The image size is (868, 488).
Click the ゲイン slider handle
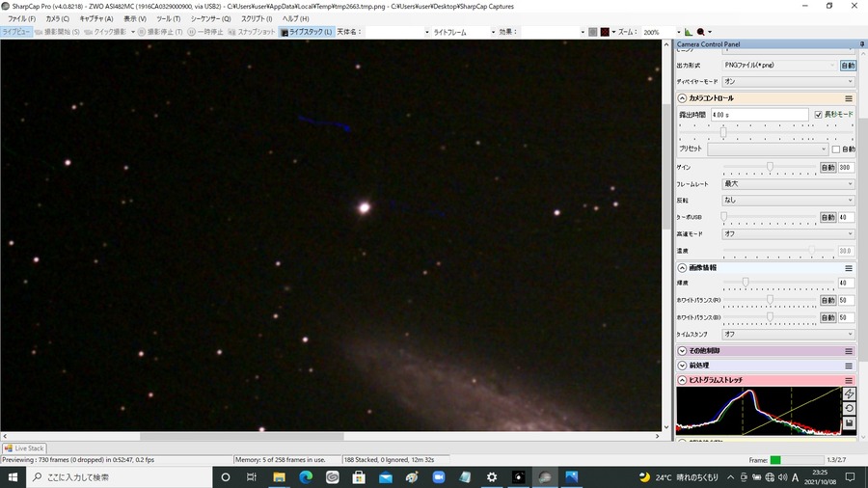point(770,167)
